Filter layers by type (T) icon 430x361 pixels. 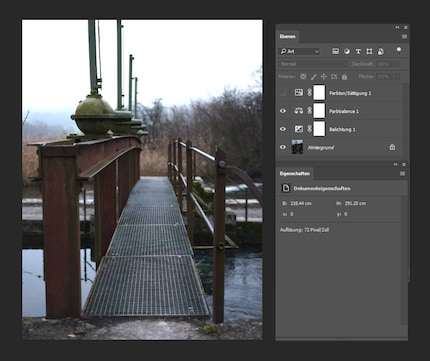pyautogui.click(x=358, y=51)
